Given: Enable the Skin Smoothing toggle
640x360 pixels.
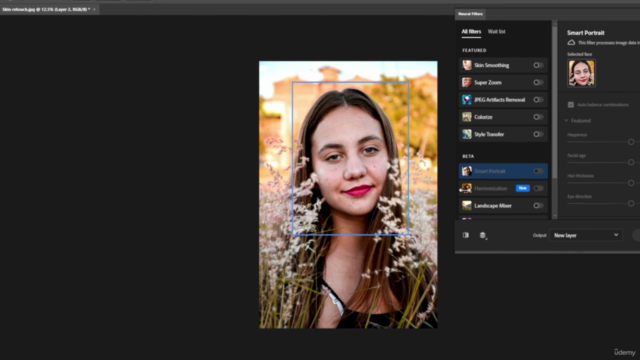Looking at the screenshot, I should [x=538, y=65].
